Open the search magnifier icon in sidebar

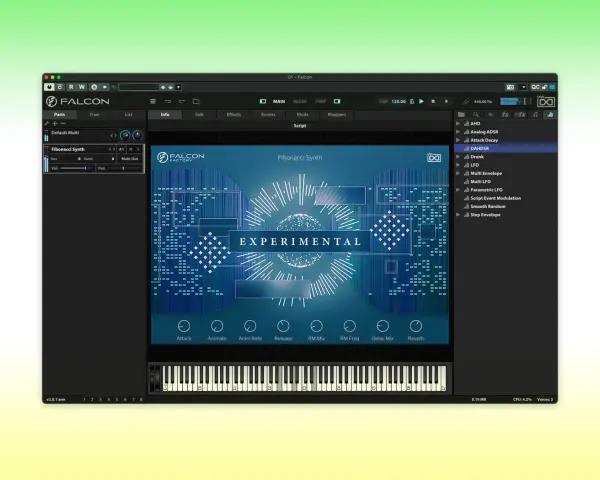[476, 114]
